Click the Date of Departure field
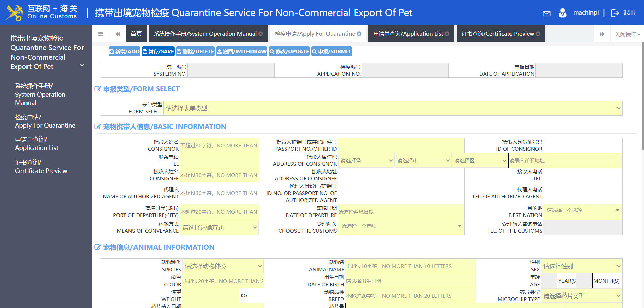Screen dimensions: 644x308 (401, 212)
